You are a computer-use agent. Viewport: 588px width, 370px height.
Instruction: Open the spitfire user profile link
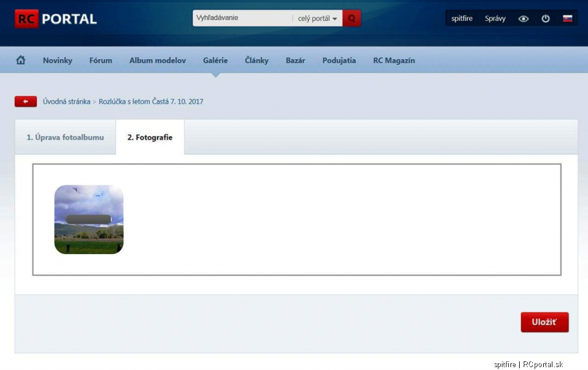tap(462, 18)
